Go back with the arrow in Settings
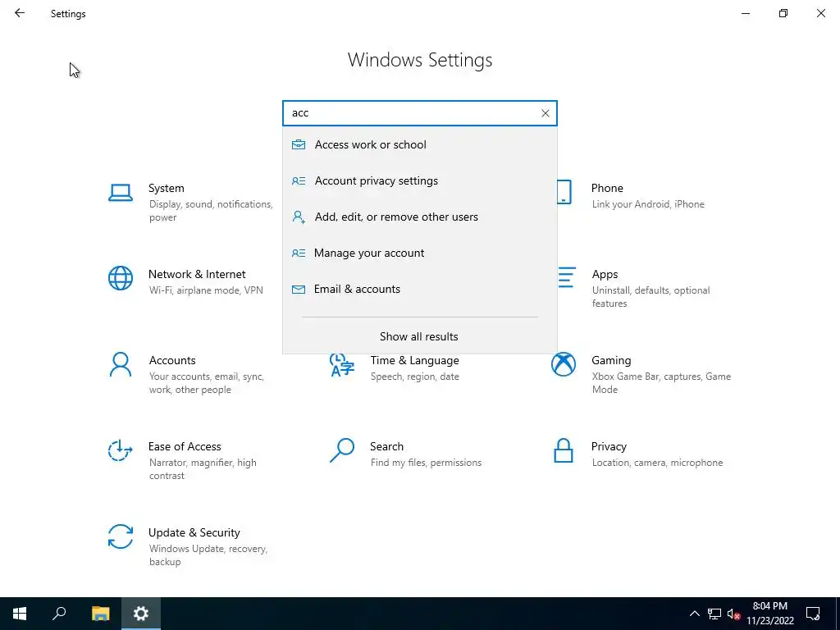Image resolution: width=840 pixels, height=630 pixels. (x=20, y=13)
